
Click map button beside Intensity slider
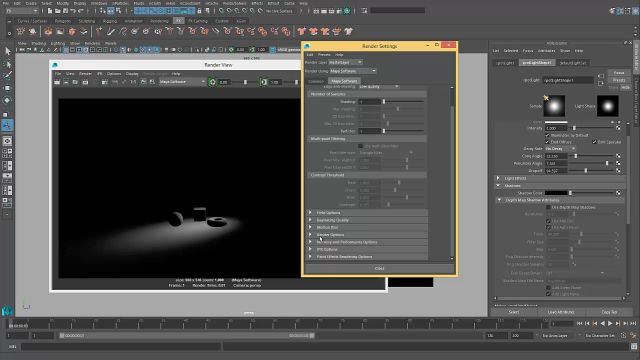click(618, 128)
